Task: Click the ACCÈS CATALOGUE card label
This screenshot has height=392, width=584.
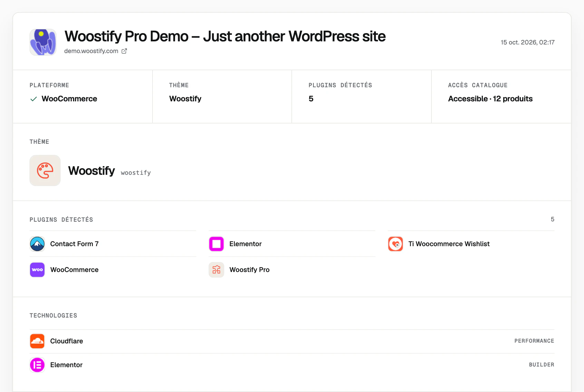Action: [x=478, y=85]
